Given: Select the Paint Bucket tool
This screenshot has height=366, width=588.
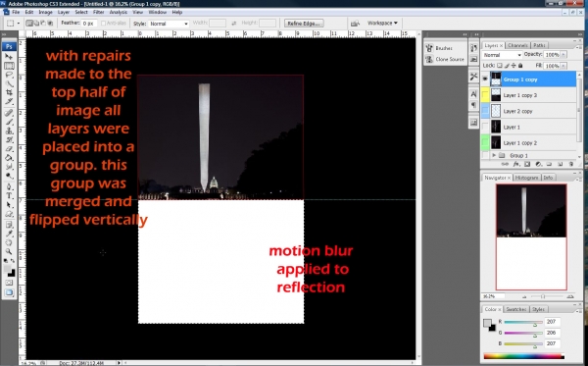Looking at the screenshot, I should [9, 158].
